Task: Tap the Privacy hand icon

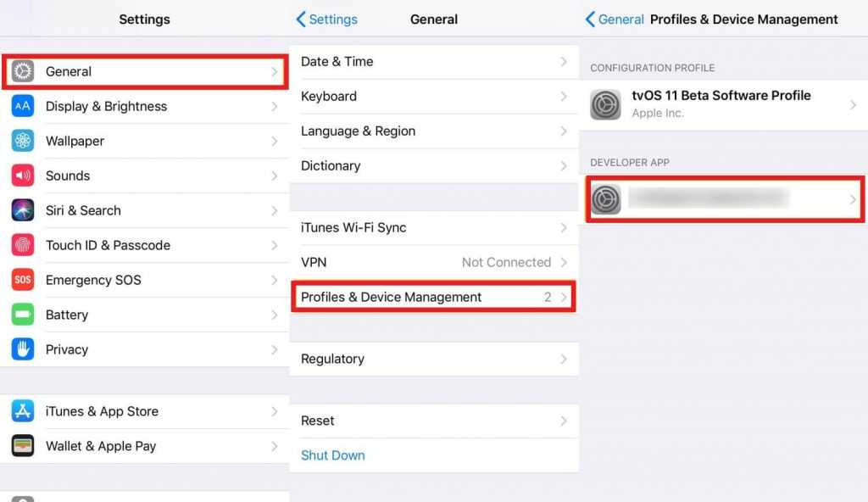Action: pos(23,349)
